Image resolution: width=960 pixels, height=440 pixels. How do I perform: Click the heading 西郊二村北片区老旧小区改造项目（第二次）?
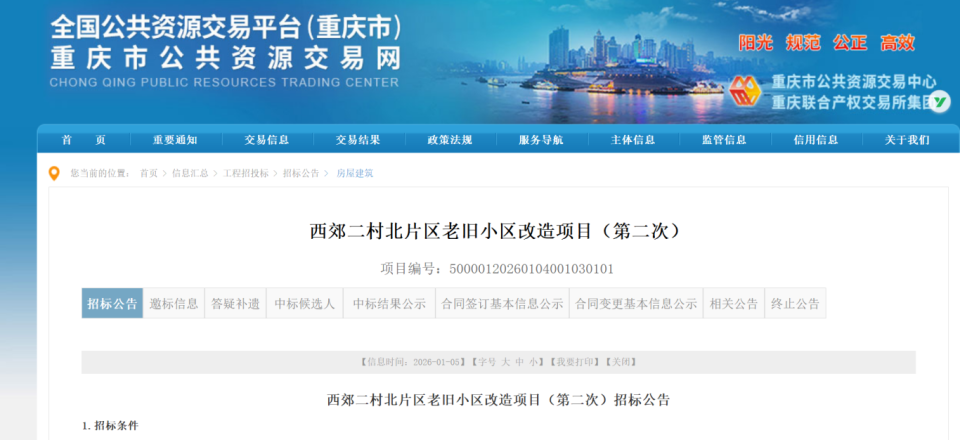(498, 231)
